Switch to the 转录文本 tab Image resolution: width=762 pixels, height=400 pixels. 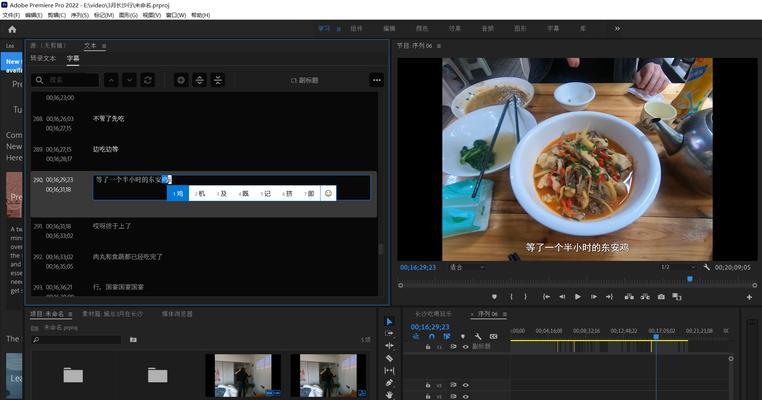click(43, 58)
